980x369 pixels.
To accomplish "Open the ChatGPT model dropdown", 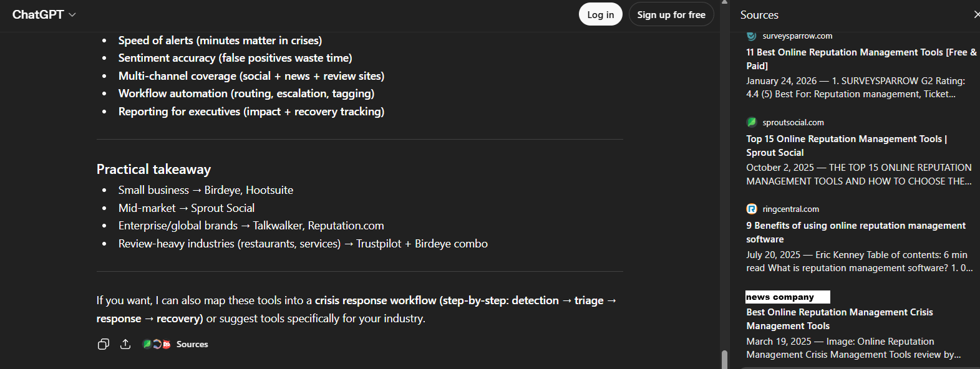I will click(44, 14).
